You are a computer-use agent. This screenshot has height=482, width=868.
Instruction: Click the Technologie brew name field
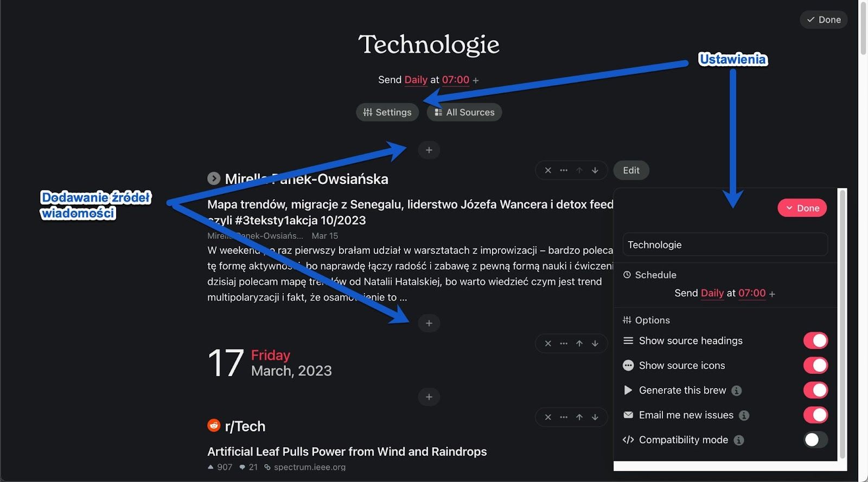click(725, 245)
